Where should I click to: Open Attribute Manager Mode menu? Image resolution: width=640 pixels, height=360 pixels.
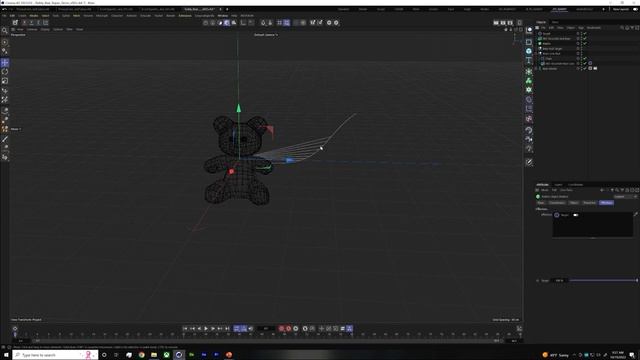[x=544, y=190]
